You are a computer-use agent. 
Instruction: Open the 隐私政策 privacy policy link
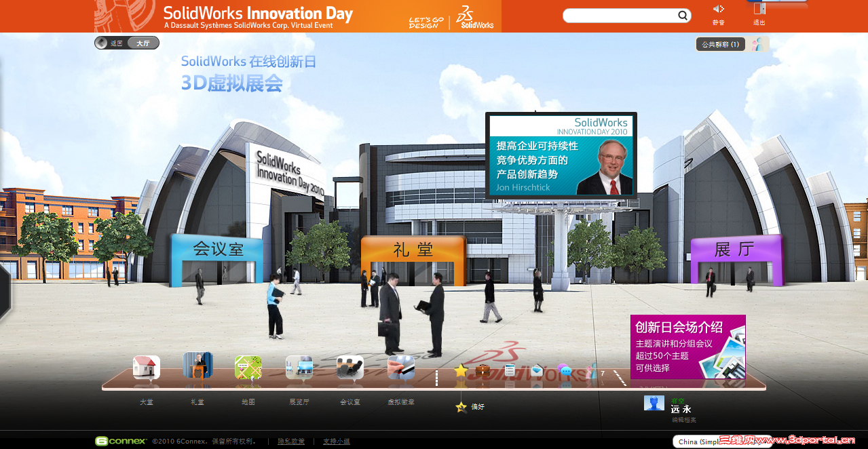291,442
